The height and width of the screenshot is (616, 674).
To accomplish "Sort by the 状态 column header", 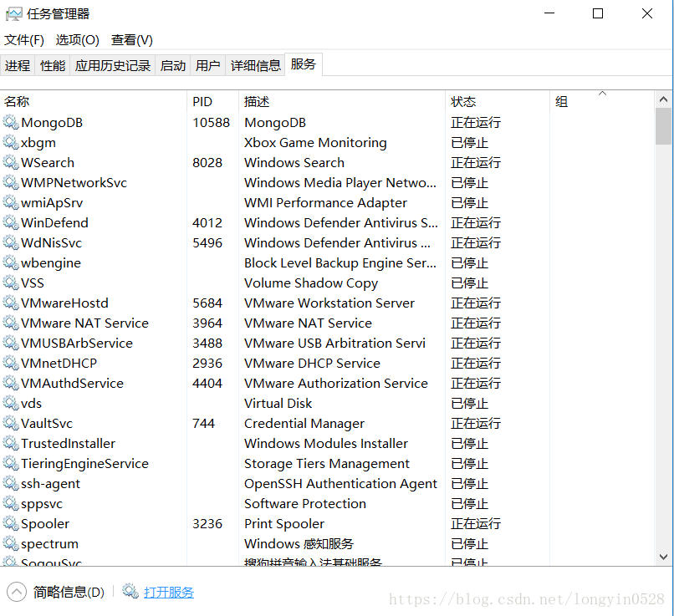I will point(498,101).
